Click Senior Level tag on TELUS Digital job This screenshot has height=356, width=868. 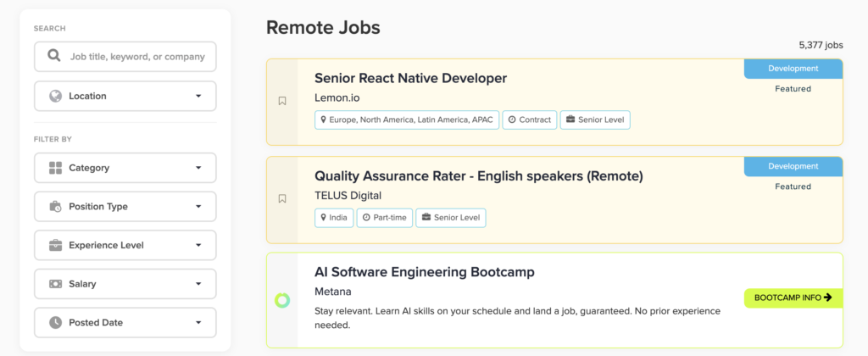click(x=451, y=218)
